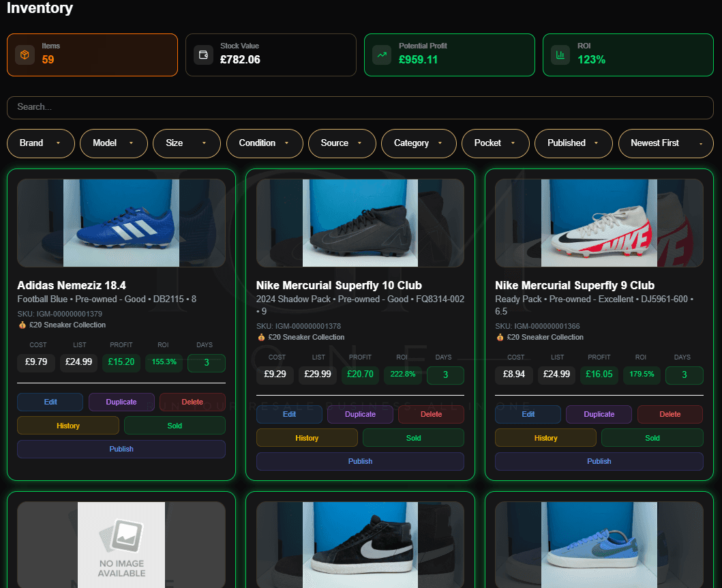Delete the Nike Mercurial Superfly 9 Club

click(670, 414)
